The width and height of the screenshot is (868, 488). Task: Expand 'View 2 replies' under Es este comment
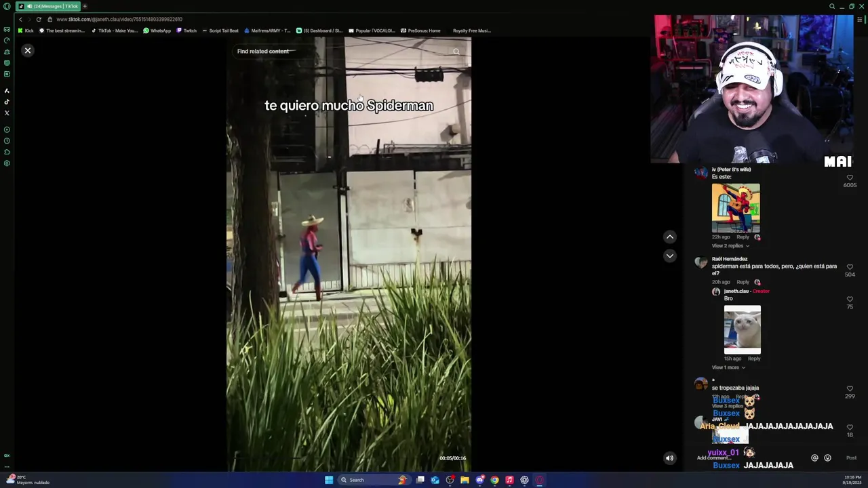coord(730,245)
